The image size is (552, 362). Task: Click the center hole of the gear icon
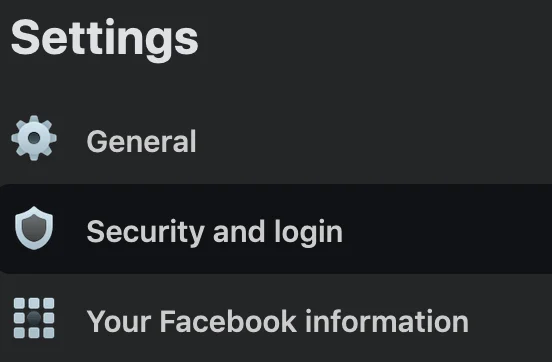click(34, 138)
